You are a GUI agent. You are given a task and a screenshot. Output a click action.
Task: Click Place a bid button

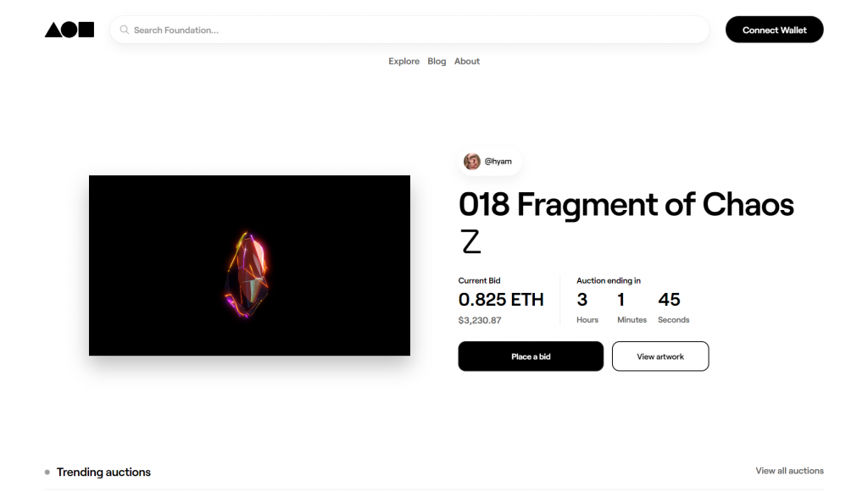coord(531,357)
